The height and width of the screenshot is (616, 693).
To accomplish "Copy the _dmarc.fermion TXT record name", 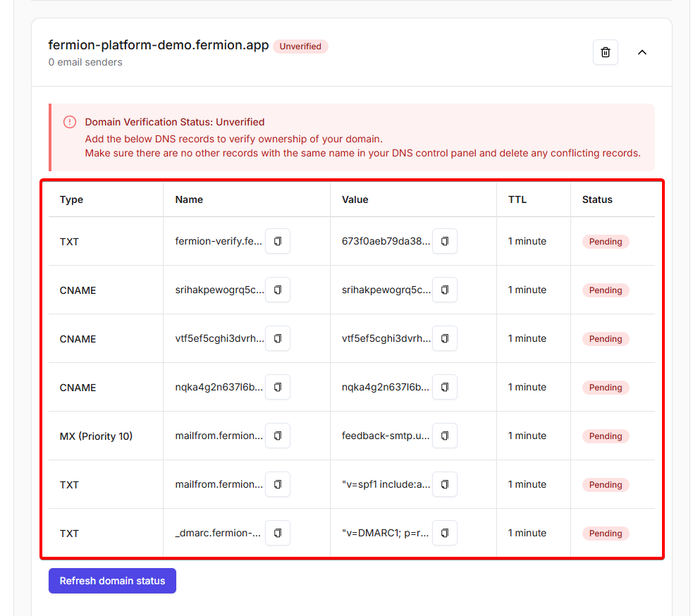I will click(x=278, y=533).
